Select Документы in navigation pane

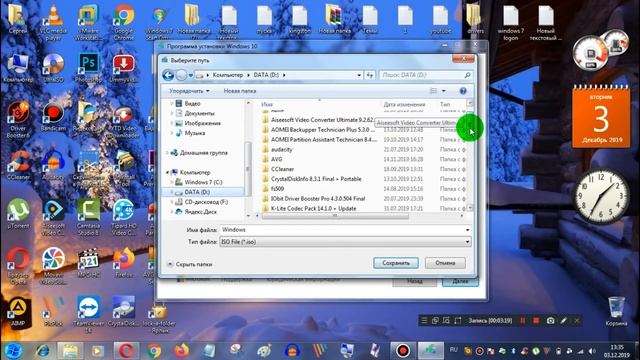click(199, 113)
